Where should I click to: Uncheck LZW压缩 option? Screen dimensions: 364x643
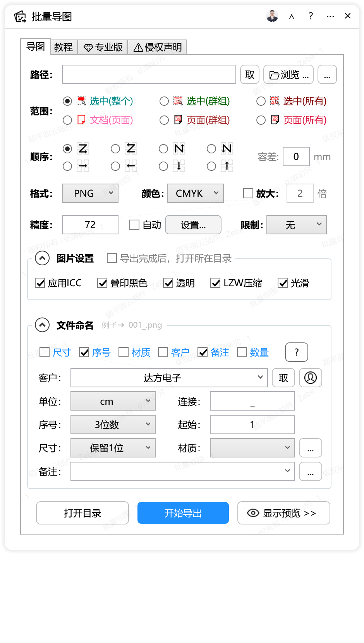click(x=215, y=283)
